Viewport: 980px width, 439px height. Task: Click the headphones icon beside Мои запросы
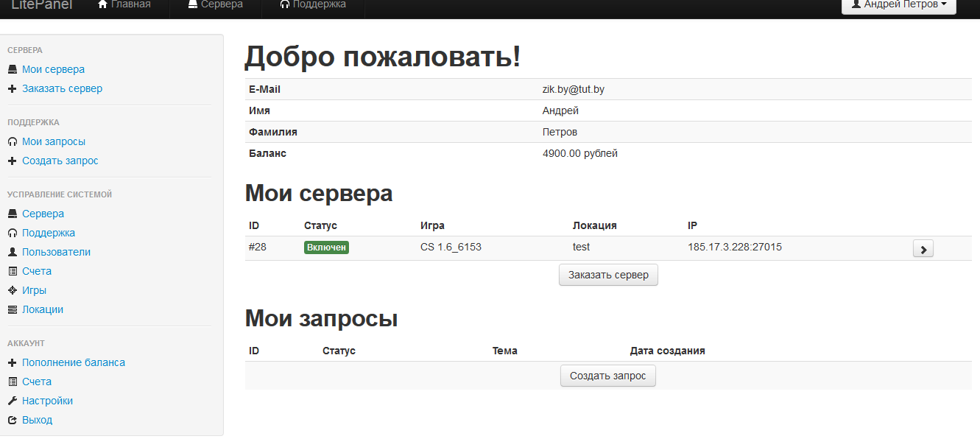point(13,141)
